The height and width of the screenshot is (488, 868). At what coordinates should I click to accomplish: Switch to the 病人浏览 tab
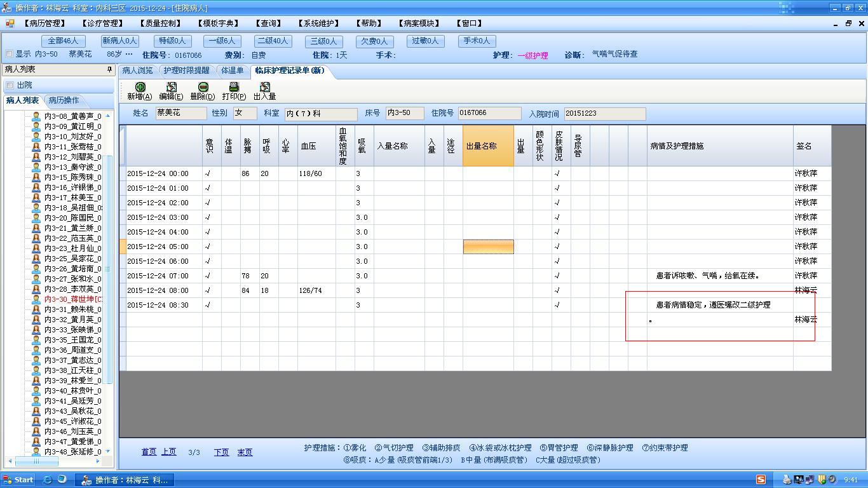coord(137,71)
